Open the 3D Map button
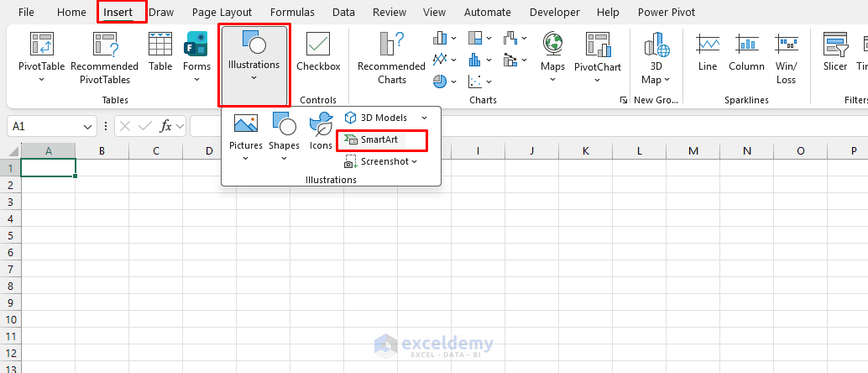This screenshot has width=868, height=373. pyautogui.click(x=656, y=57)
